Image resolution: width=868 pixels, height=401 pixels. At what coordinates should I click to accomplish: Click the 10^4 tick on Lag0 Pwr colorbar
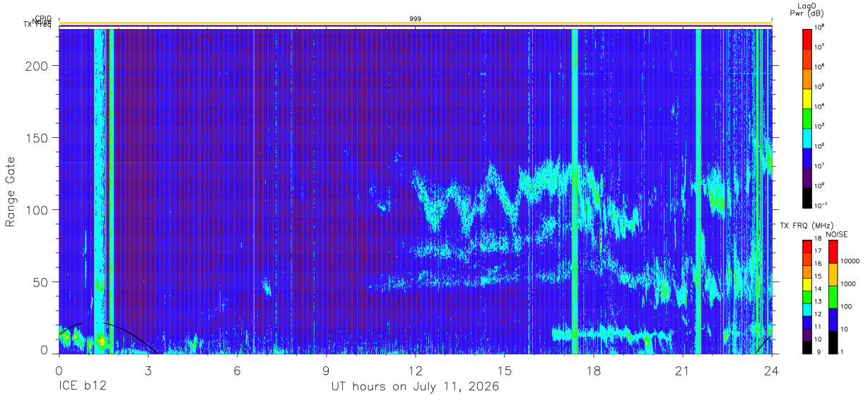point(821,106)
